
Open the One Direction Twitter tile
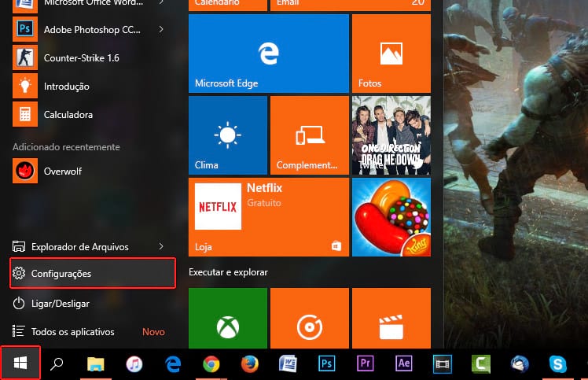[391, 135]
